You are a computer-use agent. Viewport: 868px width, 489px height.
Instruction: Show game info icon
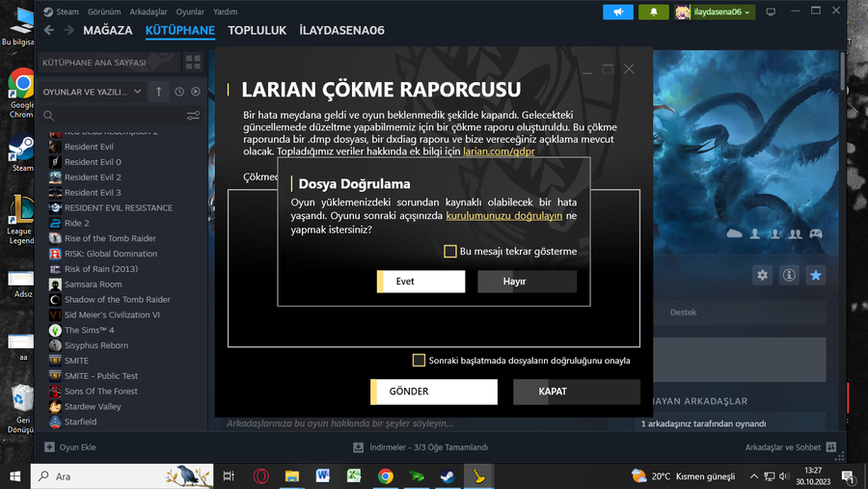[x=789, y=275]
